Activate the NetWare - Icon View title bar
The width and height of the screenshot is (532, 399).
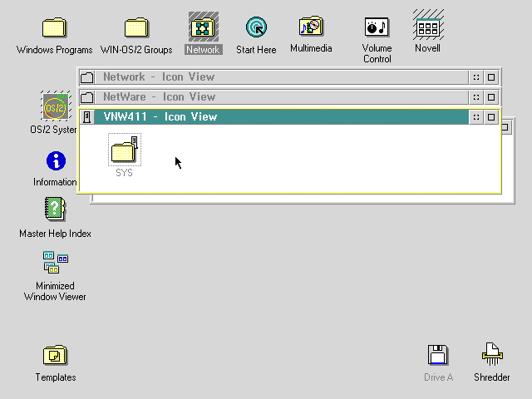[281, 97]
